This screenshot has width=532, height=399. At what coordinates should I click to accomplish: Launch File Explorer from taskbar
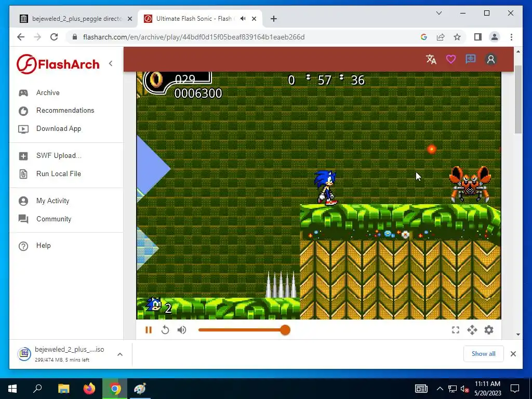pyautogui.click(x=63, y=389)
